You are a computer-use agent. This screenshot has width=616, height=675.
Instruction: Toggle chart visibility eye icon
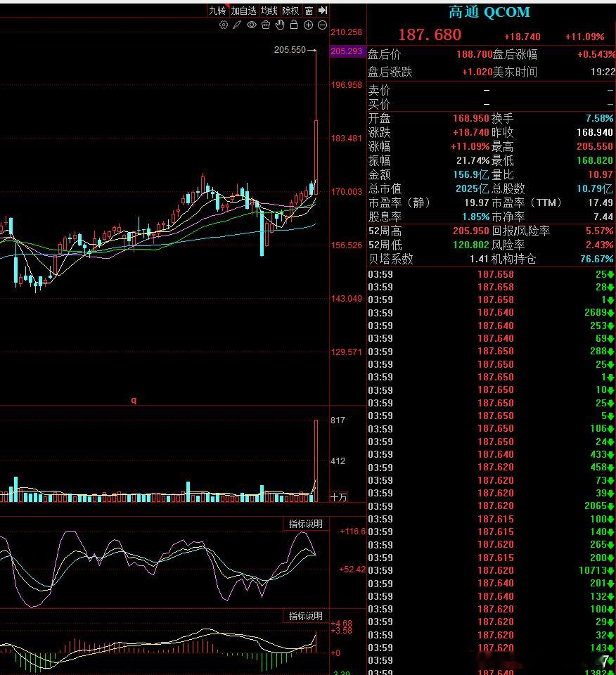coord(252,25)
